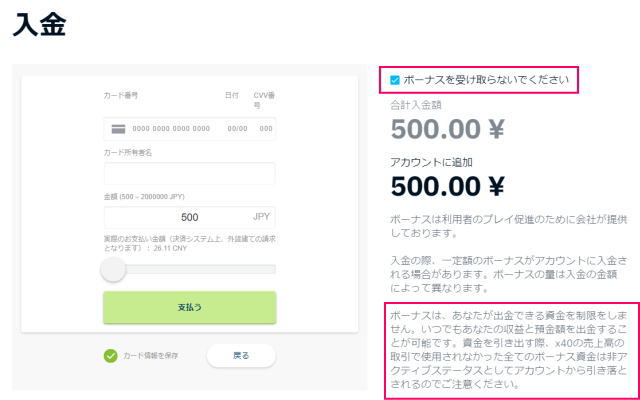
Task: Click the 支払う pay button
Action: point(190,307)
